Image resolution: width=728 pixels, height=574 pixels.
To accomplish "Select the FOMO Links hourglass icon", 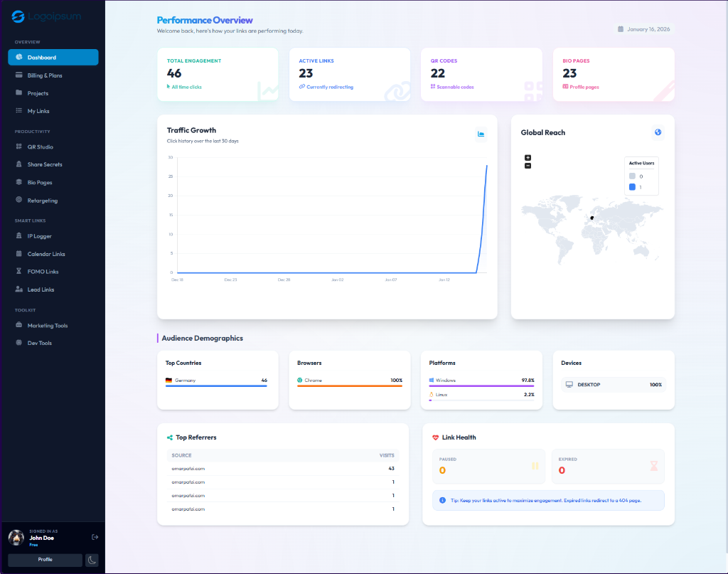I will point(17,271).
